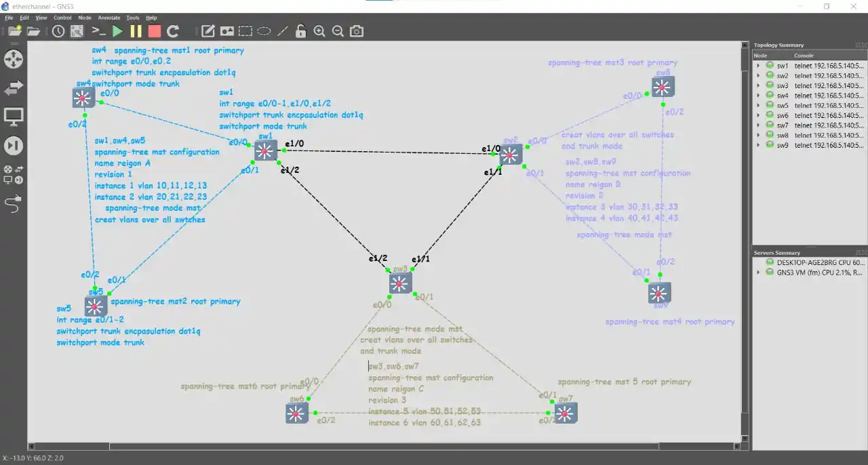Select the sw5 switch node on canvas

coord(96,306)
